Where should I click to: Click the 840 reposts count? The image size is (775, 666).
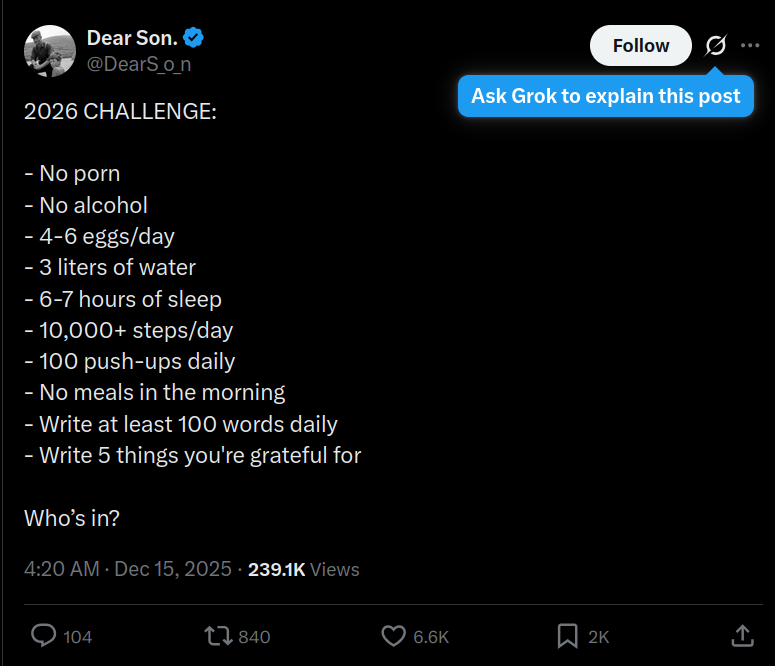tap(254, 637)
